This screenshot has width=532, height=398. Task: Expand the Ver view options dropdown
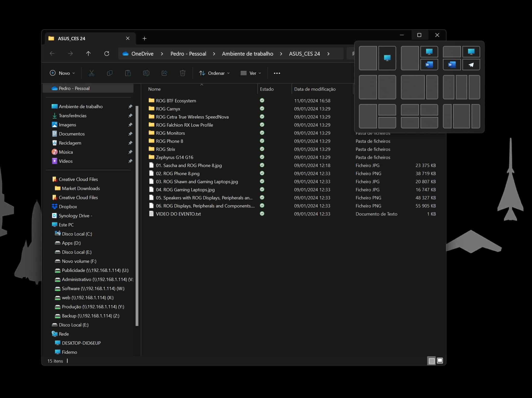(251, 73)
